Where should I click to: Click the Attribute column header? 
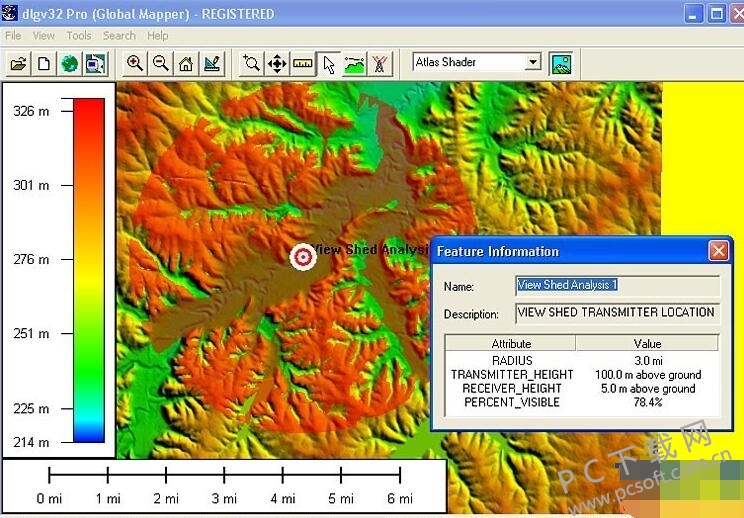511,343
